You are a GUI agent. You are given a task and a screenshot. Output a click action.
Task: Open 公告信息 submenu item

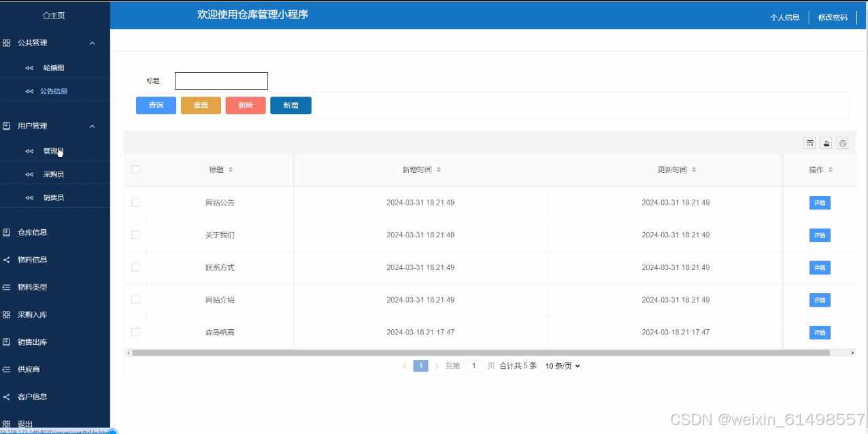click(54, 91)
